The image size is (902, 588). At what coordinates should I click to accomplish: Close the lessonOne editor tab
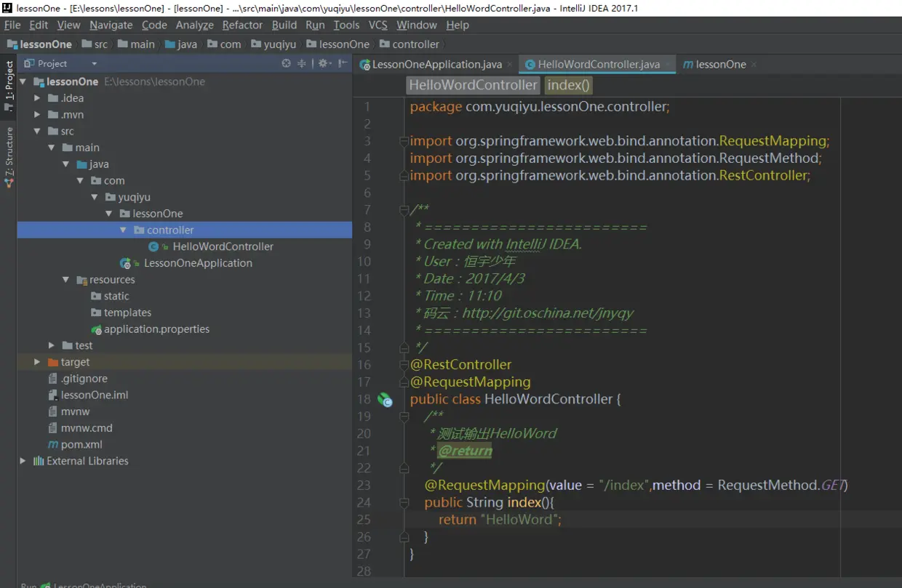pos(754,65)
